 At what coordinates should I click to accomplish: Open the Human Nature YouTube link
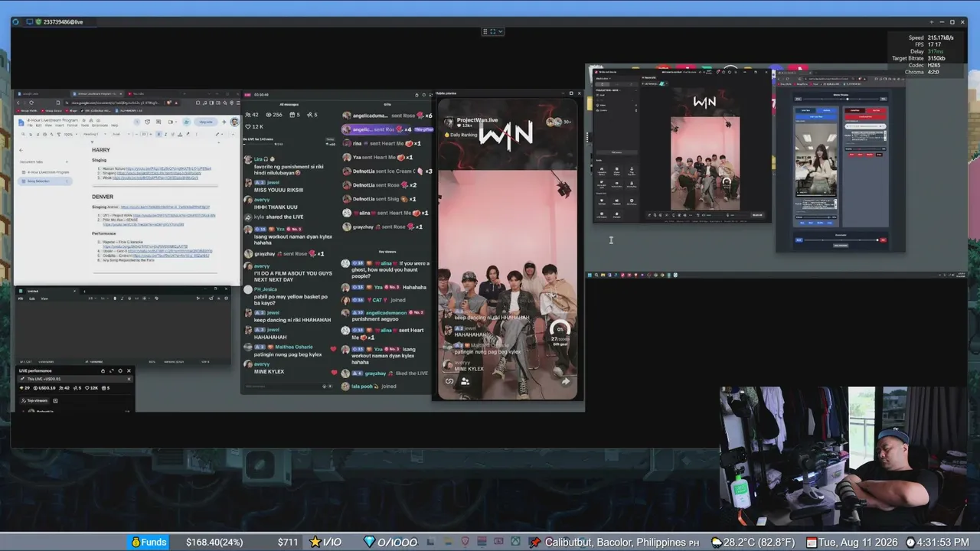pyautogui.click(x=168, y=168)
